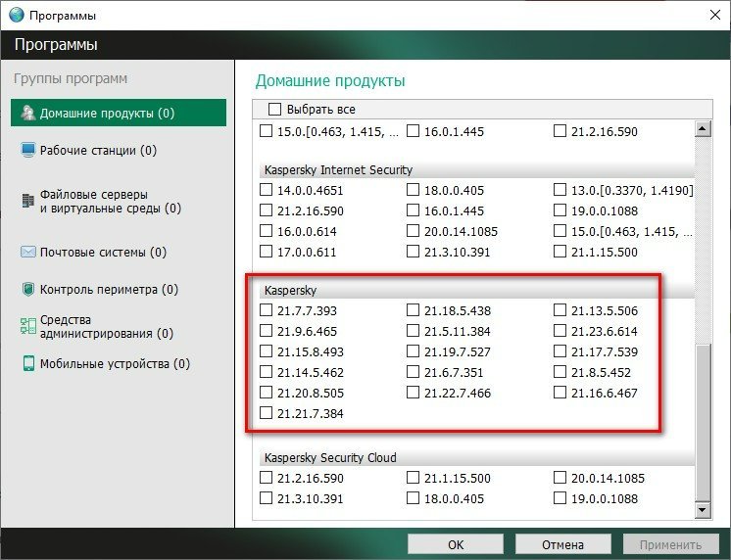Close the Программы dialog window
Screen dimensions: 731x560
tap(714, 15)
